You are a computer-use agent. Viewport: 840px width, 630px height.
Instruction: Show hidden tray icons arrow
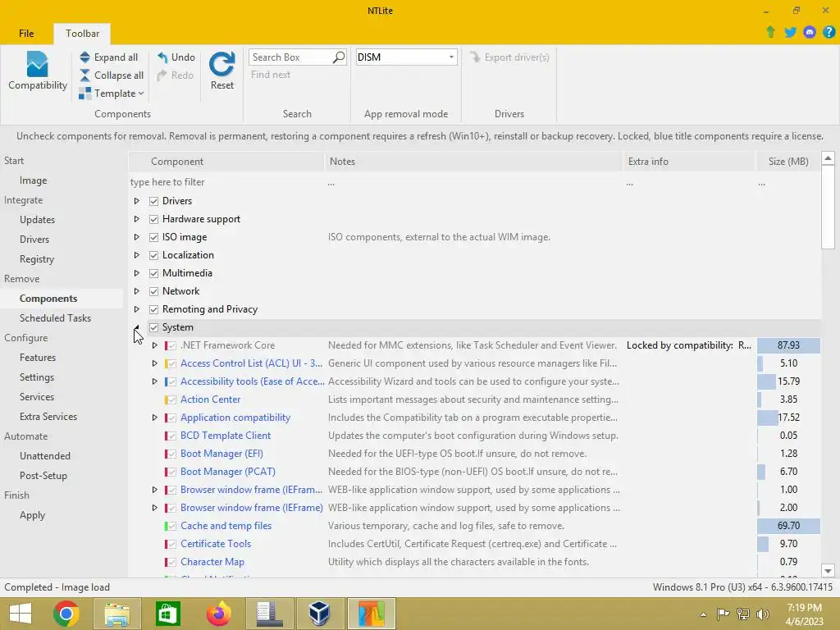(x=703, y=614)
